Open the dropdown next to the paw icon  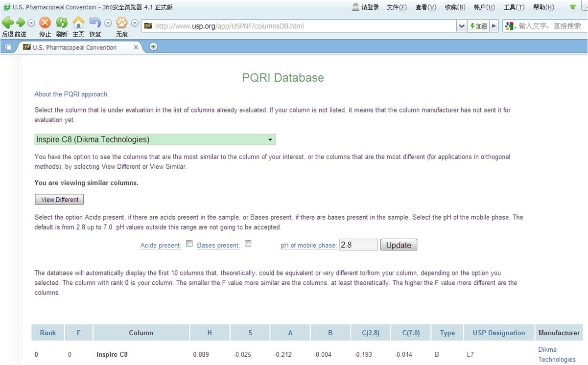click(x=135, y=23)
